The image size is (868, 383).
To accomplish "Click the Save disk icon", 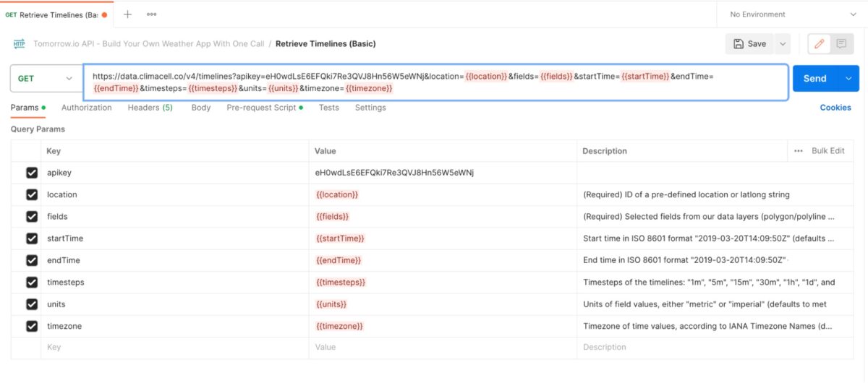I will pos(739,44).
